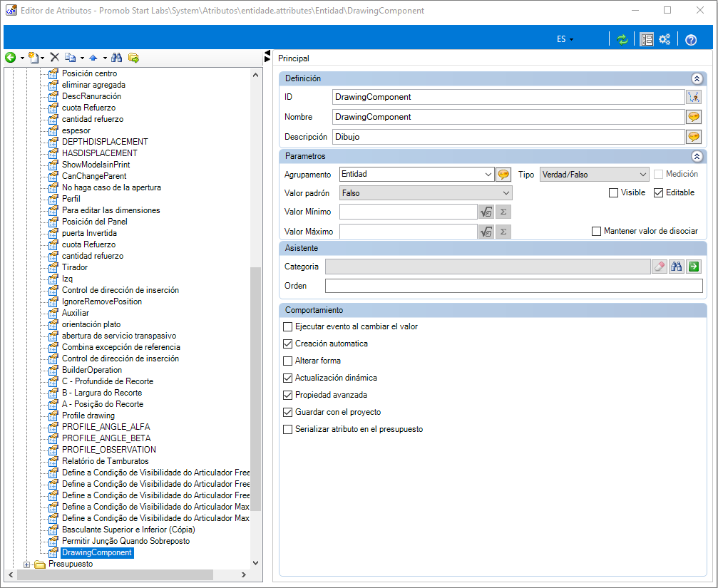Viewport: 718px width, 588px height.
Task: Select the Profile drawing tree item
Action: coord(88,416)
